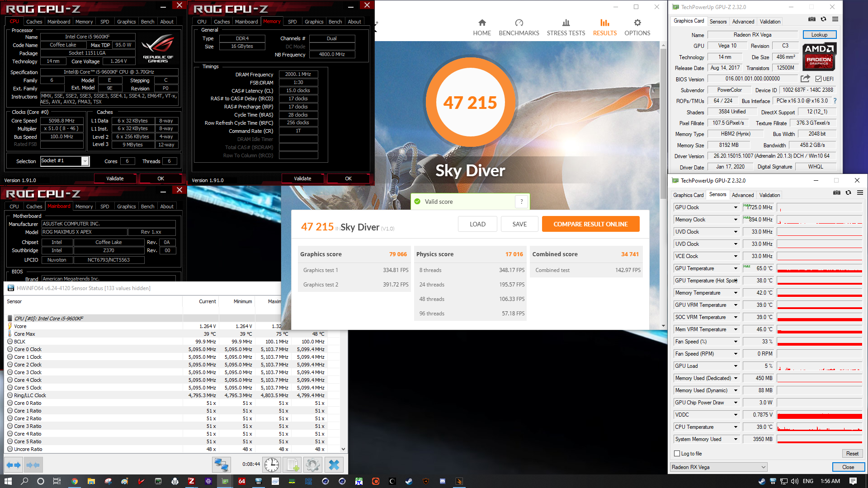868x488 pixels.
Task: Open GPU Load sensor dropdown arrow
Action: point(736,366)
